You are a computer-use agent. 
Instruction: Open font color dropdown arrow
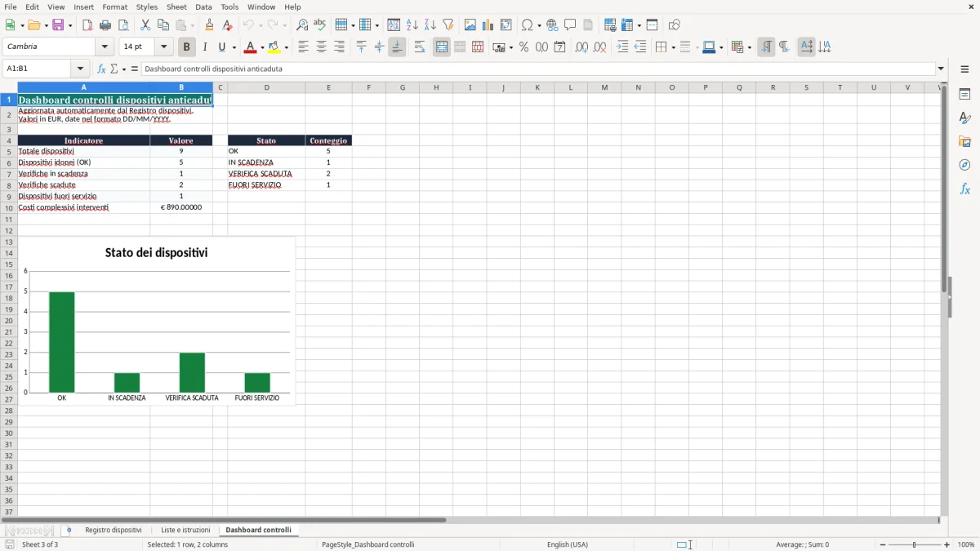262,47
